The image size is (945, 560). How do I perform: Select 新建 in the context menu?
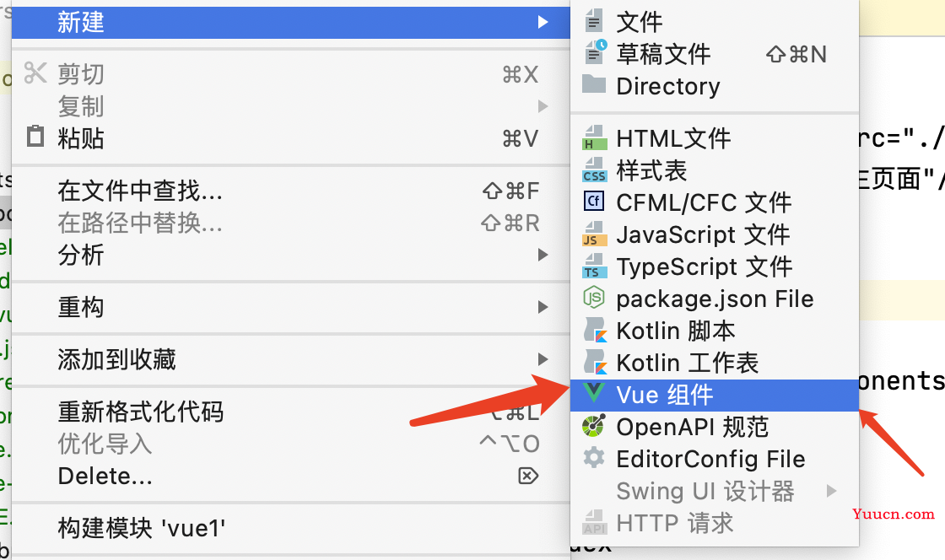pyautogui.click(x=290, y=22)
